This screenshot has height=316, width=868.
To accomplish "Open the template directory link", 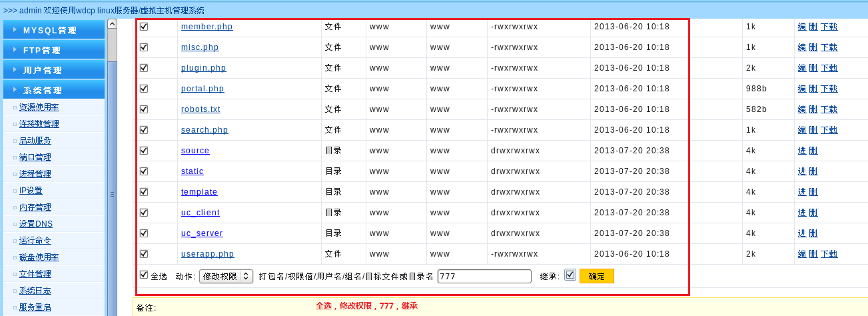I will click(x=199, y=192).
